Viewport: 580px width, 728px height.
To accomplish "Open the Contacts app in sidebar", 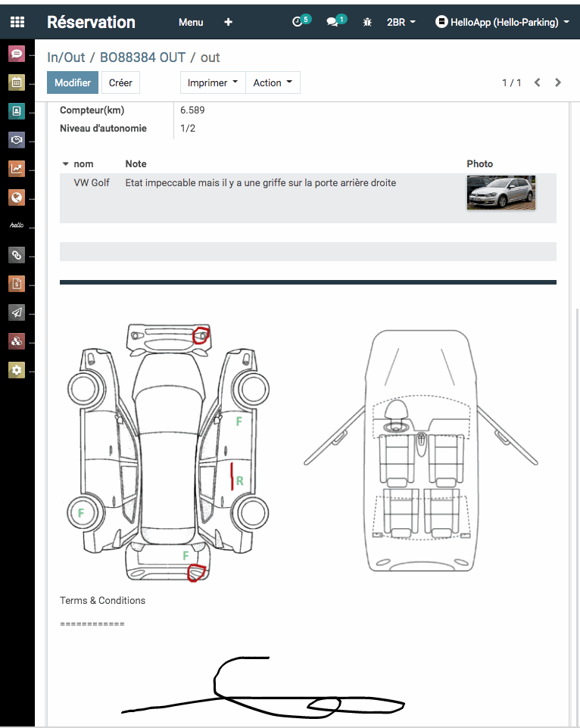I will [17, 111].
